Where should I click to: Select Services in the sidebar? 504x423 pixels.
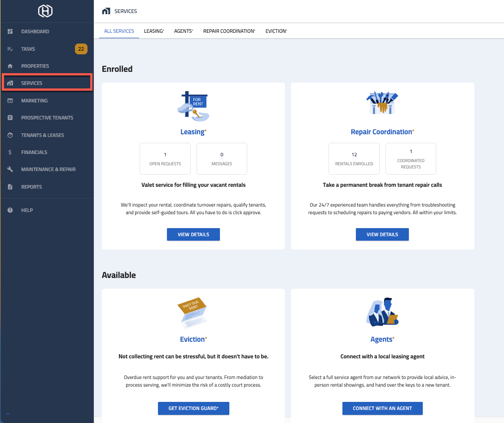47,83
